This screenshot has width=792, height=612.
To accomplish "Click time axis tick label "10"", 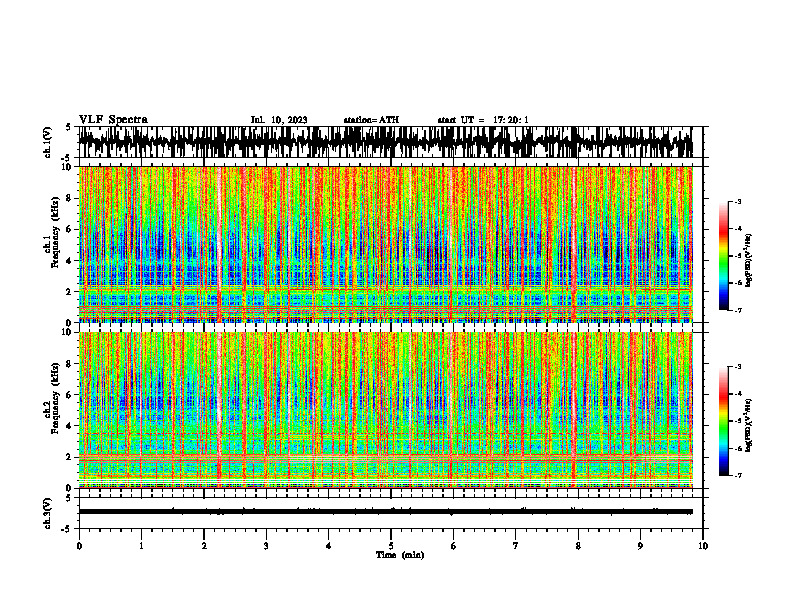I will click(x=703, y=546).
